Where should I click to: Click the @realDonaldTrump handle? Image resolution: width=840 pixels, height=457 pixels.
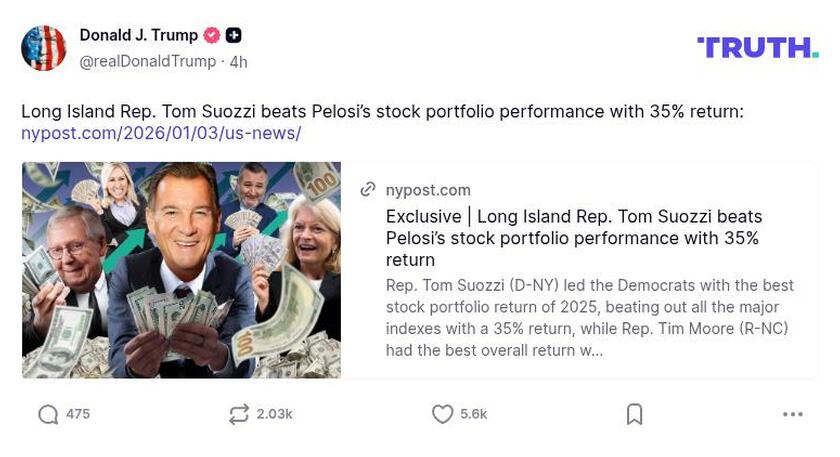click(147, 62)
